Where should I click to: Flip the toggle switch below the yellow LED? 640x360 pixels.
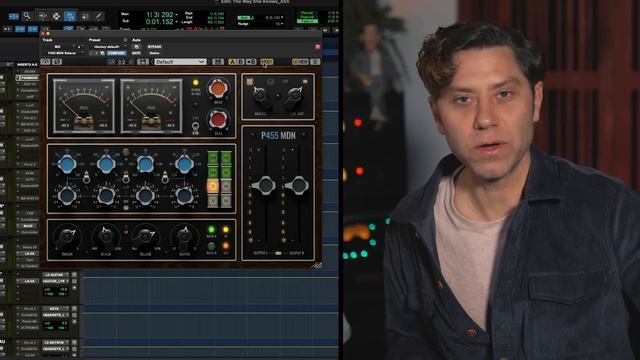click(196, 126)
